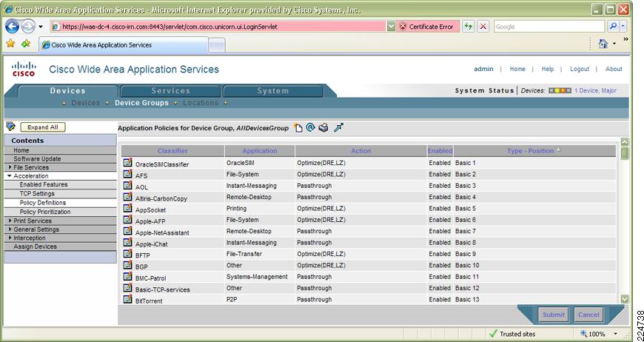Open edit icon for OracleSIMClassifier
Image resolution: width=644 pixels, height=342 pixels.
click(x=128, y=163)
